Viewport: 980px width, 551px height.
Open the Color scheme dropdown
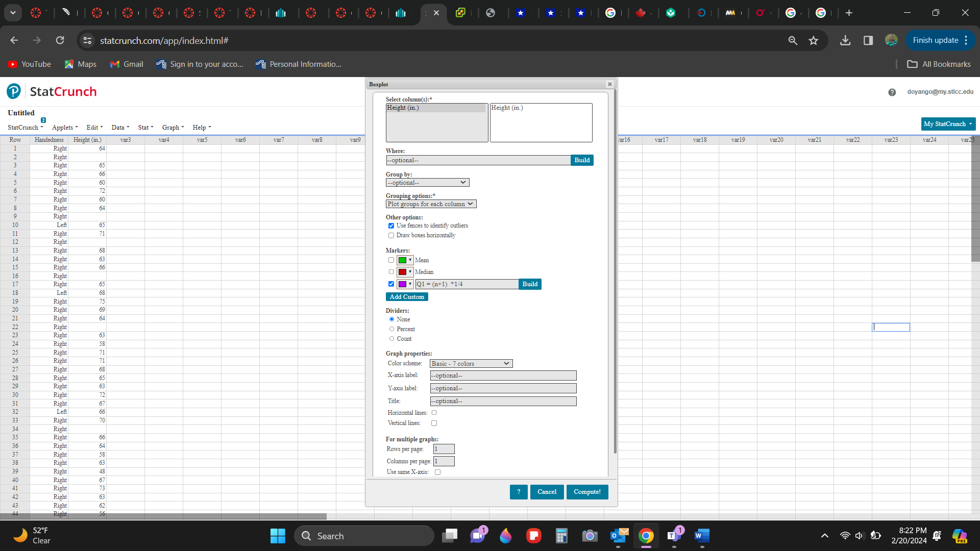(x=471, y=364)
